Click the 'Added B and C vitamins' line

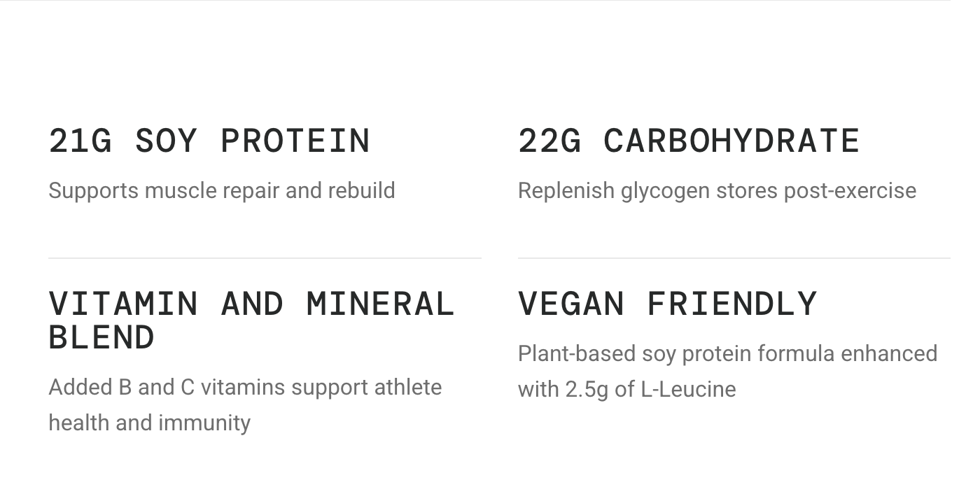[x=245, y=387]
